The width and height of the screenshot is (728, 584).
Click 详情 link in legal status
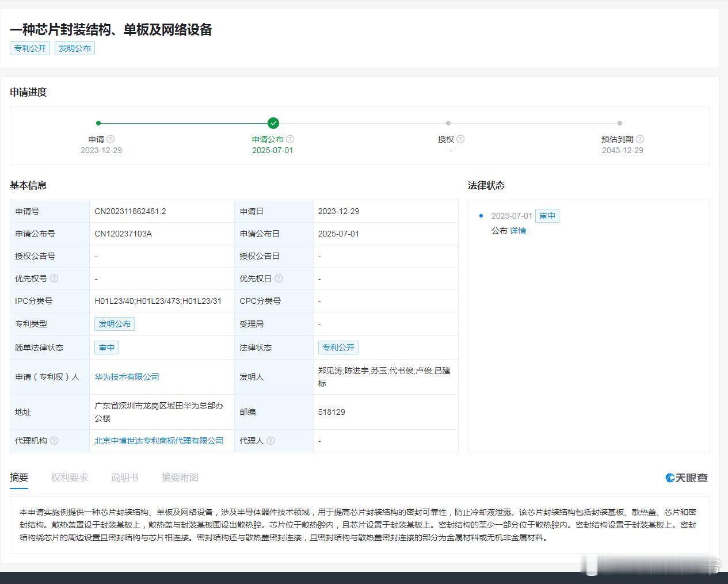pyautogui.click(x=518, y=231)
